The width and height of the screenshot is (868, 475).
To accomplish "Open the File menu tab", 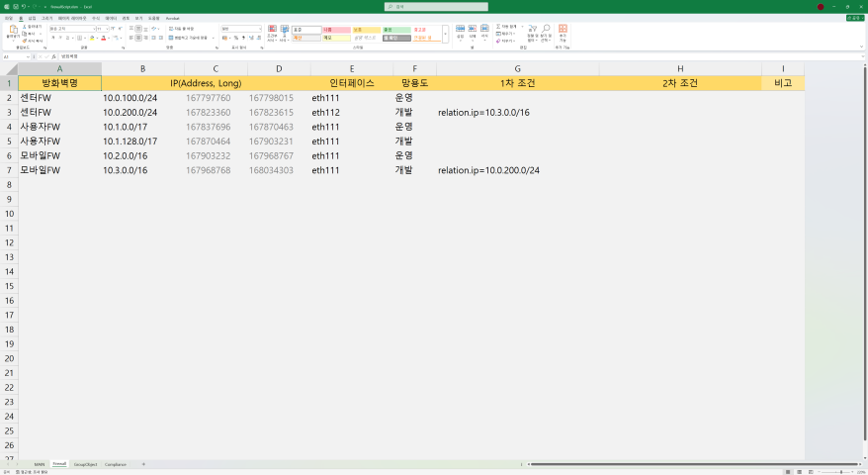I will point(9,18).
